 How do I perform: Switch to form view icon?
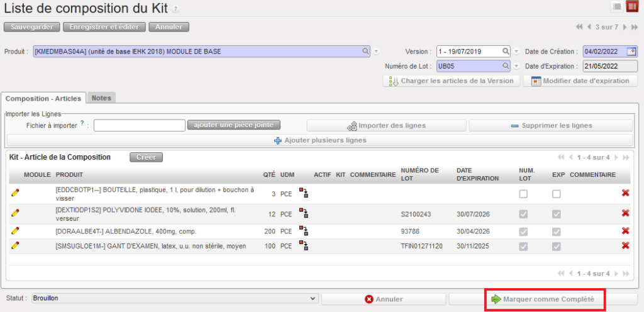click(631, 6)
